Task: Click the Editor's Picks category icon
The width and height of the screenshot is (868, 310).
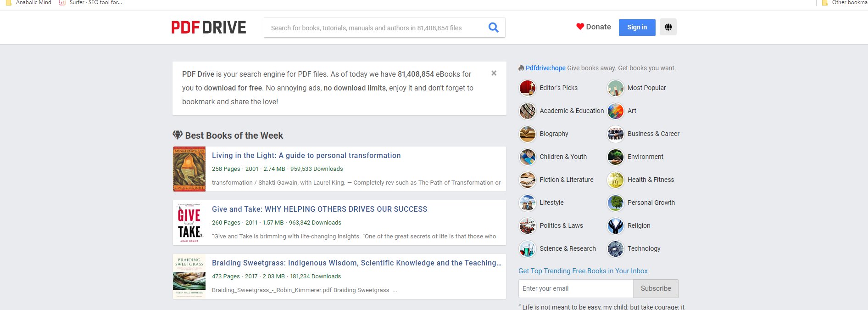Action: 528,88
